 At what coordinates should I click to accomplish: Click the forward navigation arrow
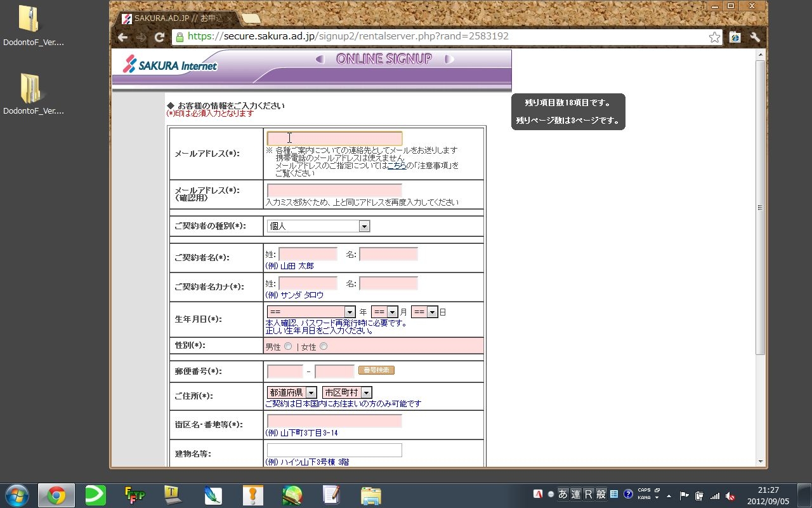pos(141,37)
